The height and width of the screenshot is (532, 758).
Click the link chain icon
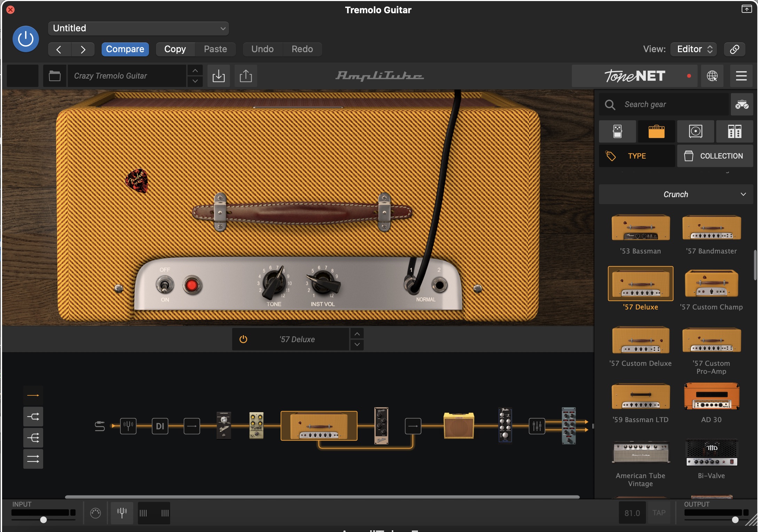734,49
